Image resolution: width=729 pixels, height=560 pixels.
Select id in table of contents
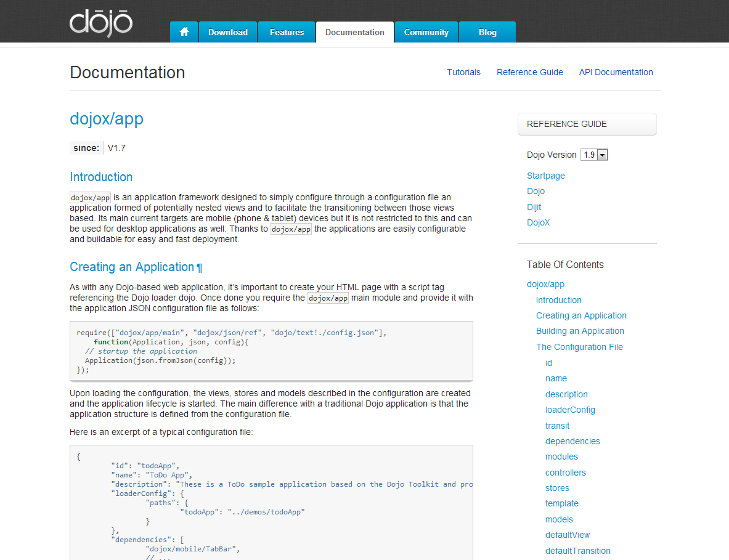click(548, 363)
